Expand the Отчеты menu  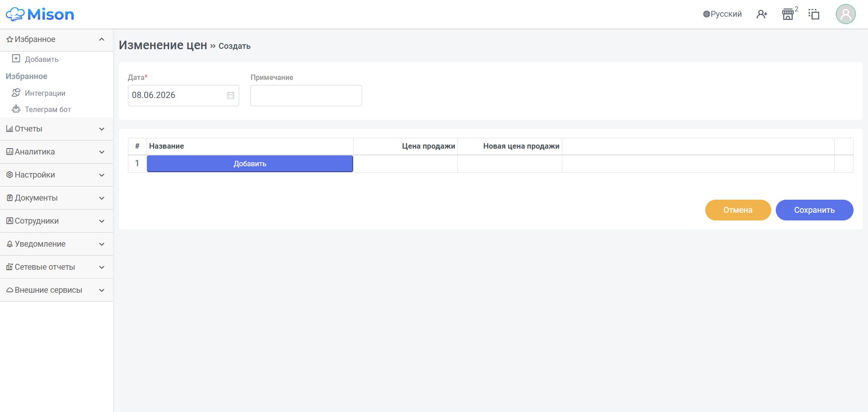57,129
